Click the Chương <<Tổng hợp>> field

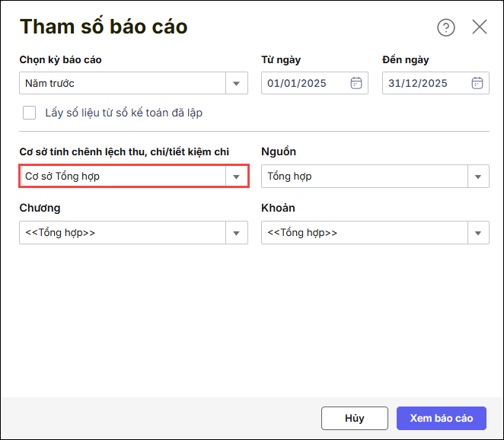pos(122,233)
